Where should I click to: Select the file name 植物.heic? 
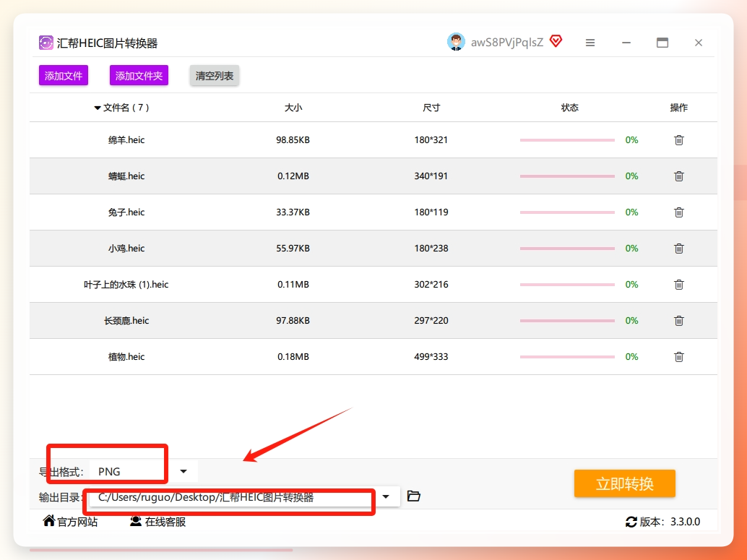tap(126, 357)
